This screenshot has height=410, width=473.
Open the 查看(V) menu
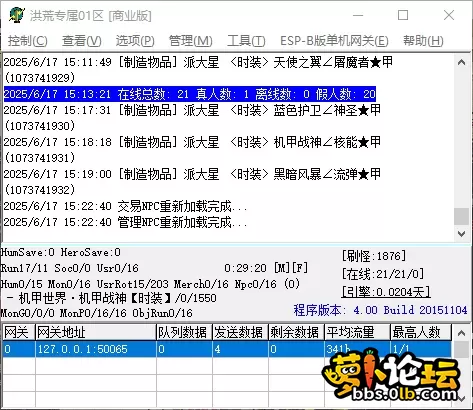[82, 41]
